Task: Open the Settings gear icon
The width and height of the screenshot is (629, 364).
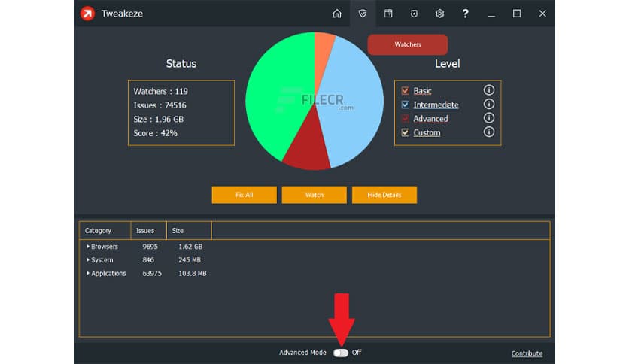Action: (439, 14)
